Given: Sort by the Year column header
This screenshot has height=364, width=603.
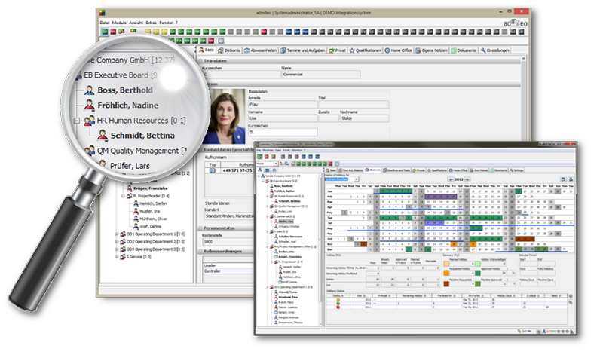Looking at the screenshot, I should tap(360, 295).
